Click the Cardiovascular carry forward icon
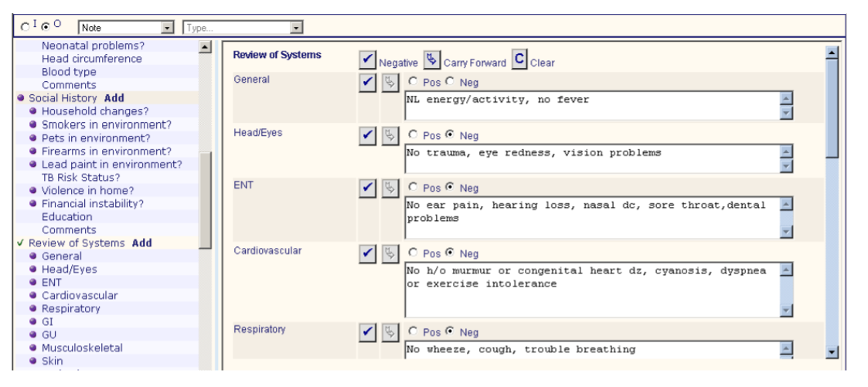This screenshot has width=868, height=387. 390,254
